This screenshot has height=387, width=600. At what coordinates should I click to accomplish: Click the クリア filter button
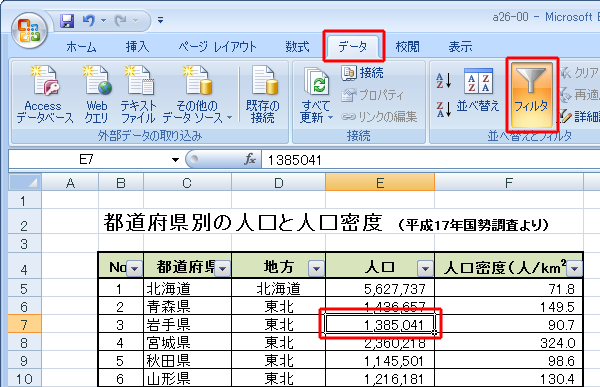[579, 73]
